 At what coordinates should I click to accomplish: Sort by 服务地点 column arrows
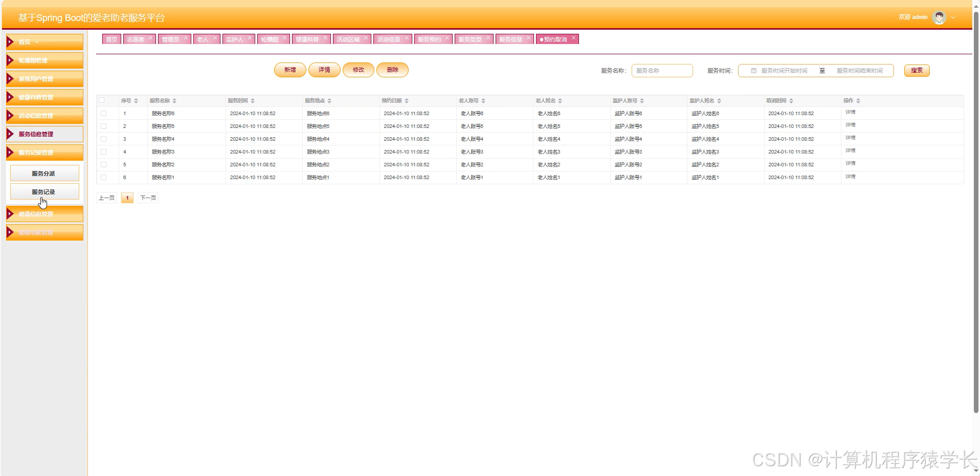click(x=329, y=101)
